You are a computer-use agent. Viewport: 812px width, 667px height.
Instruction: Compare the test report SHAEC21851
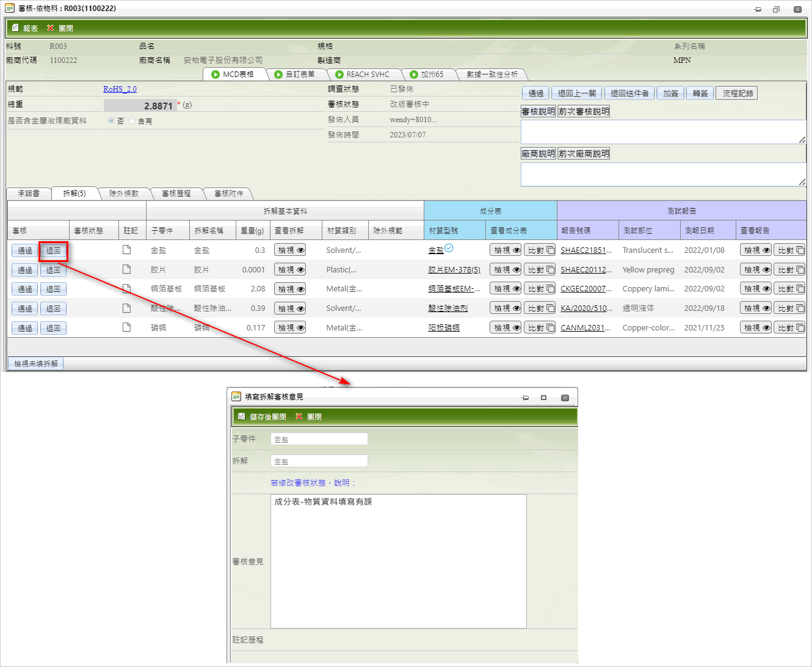click(789, 250)
